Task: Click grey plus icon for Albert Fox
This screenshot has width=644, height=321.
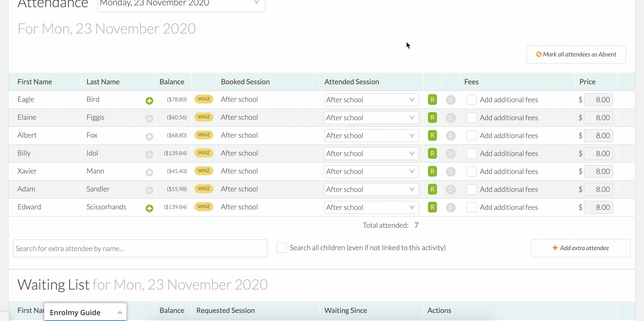Action: click(149, 137)
